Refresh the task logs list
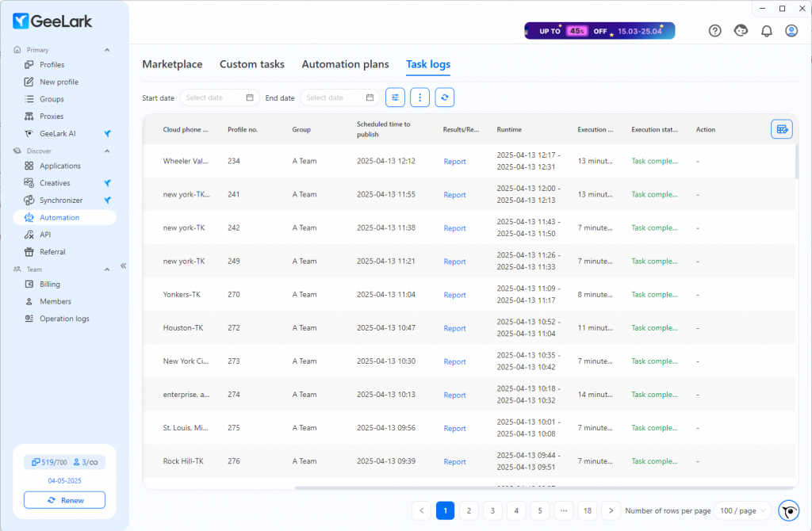The height and width of the screenshot is (531, 812). [x=445, y=97]
